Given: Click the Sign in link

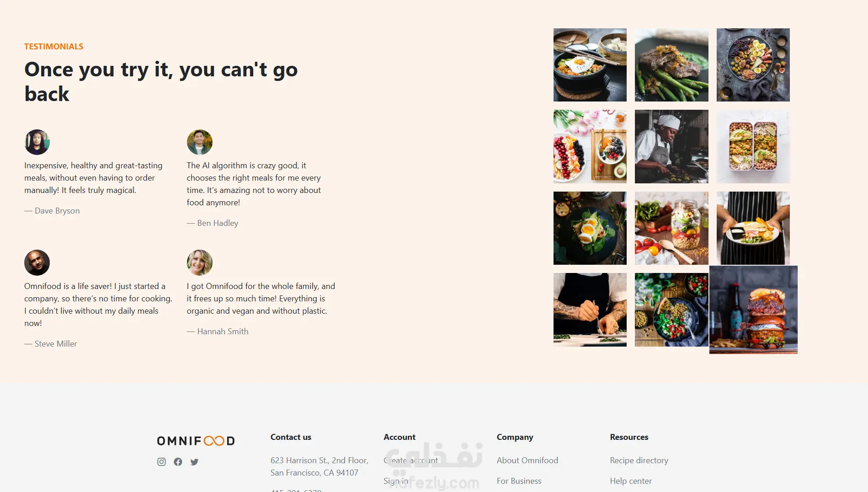Looking at the screenshot, I should click(396, 481).
